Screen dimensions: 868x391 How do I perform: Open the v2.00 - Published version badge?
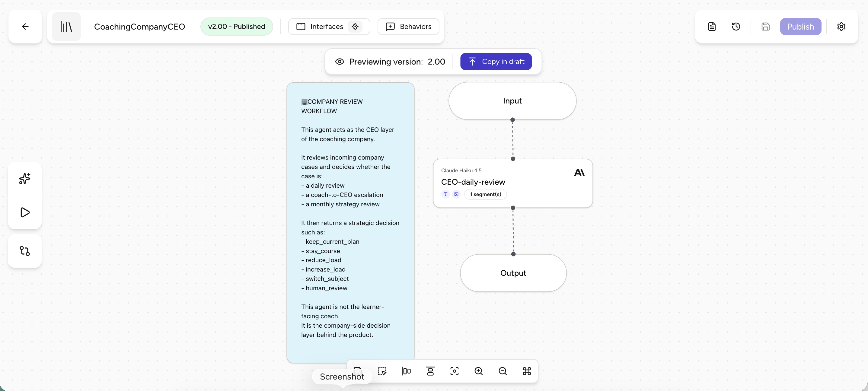(x=237, y=27)
